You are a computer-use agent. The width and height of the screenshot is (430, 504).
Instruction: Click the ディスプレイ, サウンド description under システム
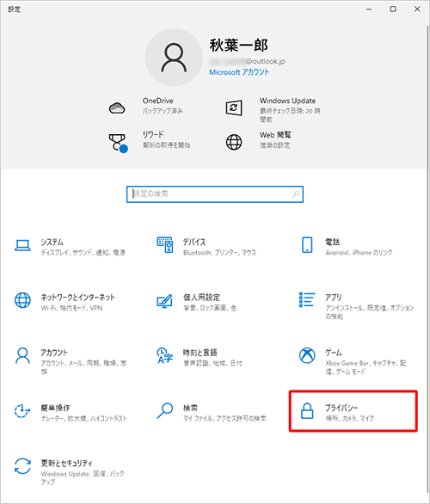pos(83,253)
